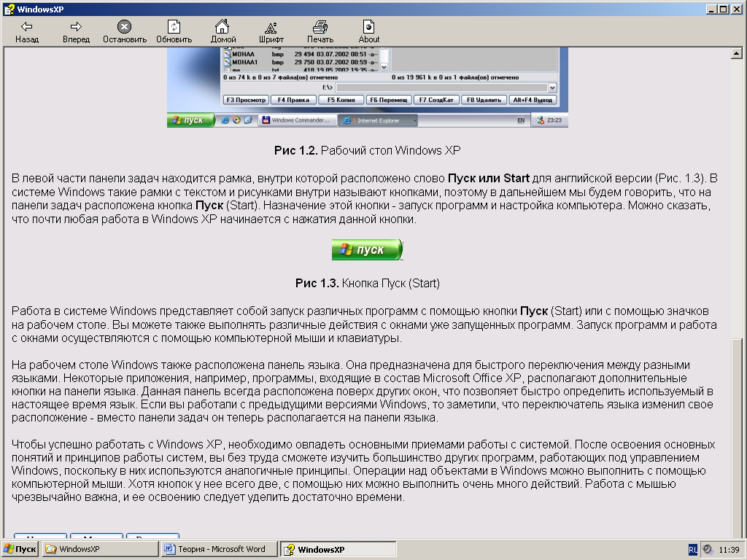
Task: Click the caption 'Рис 1.3. Кнопка Пуск (Start)'
Action: point(368,284)
